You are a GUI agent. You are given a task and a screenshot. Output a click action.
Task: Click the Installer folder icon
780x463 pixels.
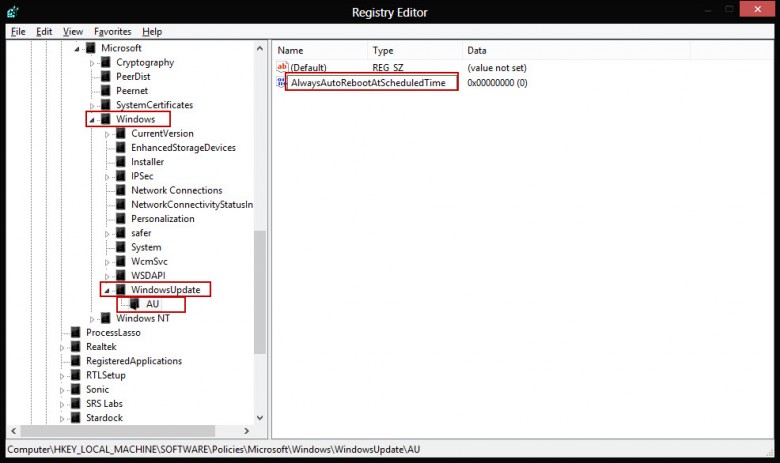120,162
